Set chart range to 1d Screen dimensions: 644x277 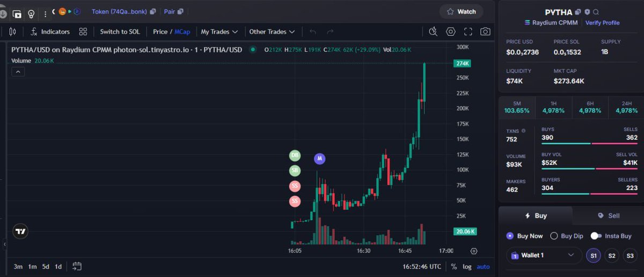pos(58,266)
